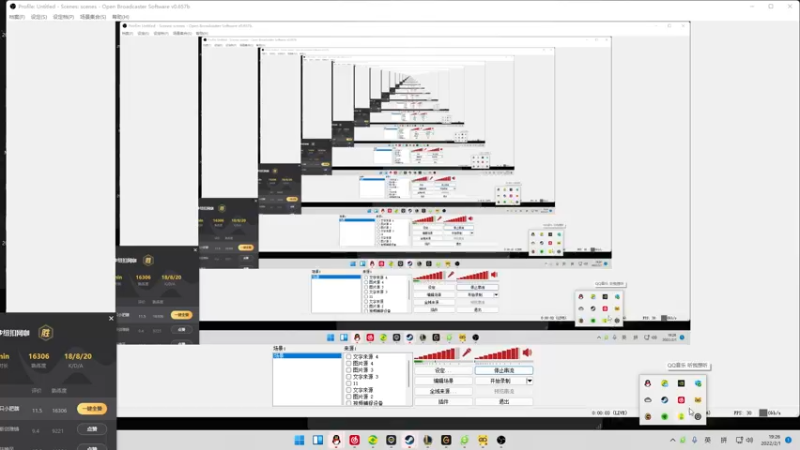Click the green icon in the tray popup
This screenshot has width=800, height=450.
(664, 417)
